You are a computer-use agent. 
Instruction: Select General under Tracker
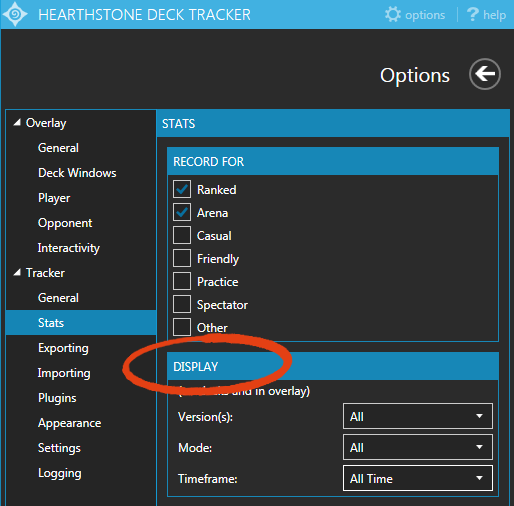[58, 298]
